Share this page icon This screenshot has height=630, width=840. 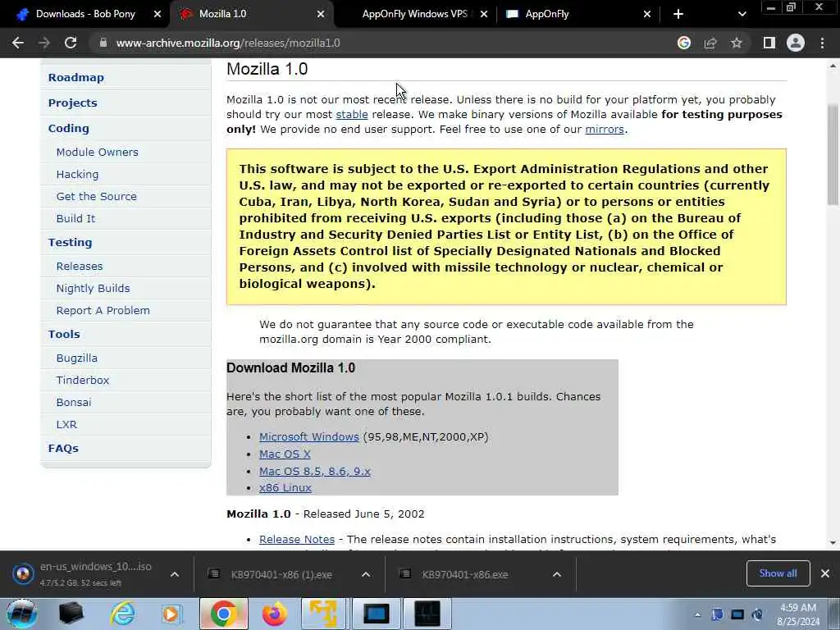(710, 43)
